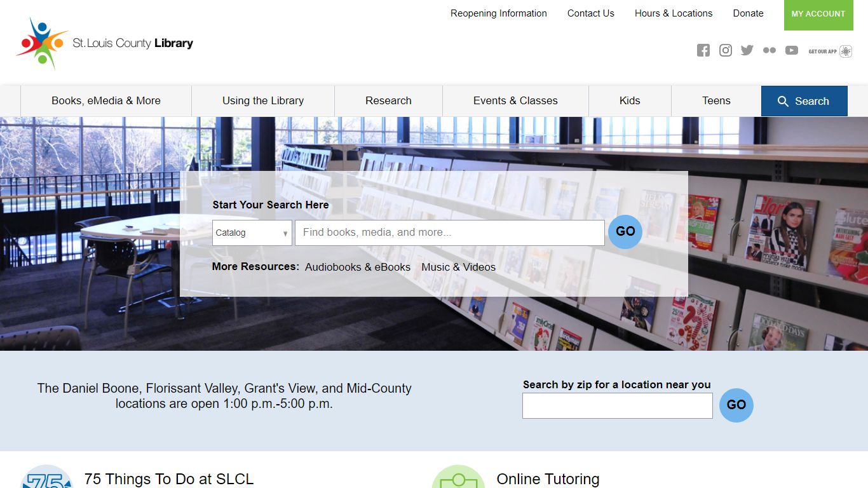Open the library's Facebook page icon
This screenshot has width=868, height=488.
pos(703,51)
